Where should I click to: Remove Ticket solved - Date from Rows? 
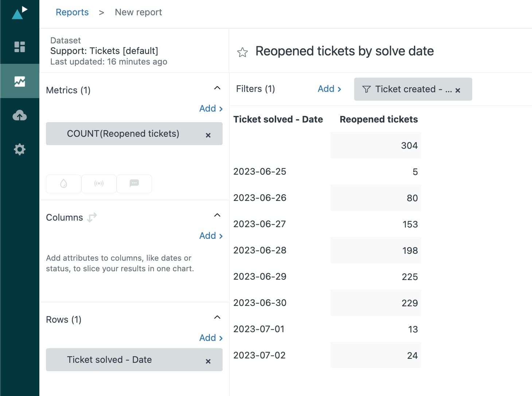point(208,361)
